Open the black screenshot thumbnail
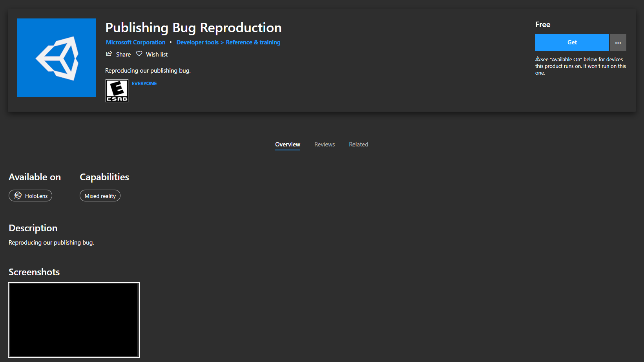Image resolution: width=644 pixels, height=362 pixels. pyautogui.click(x=74, y=320)
